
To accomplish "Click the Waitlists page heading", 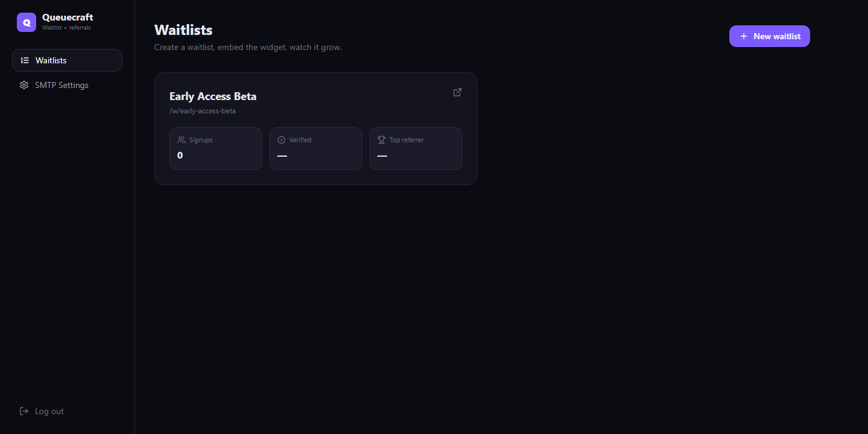I will pos(183,30).
